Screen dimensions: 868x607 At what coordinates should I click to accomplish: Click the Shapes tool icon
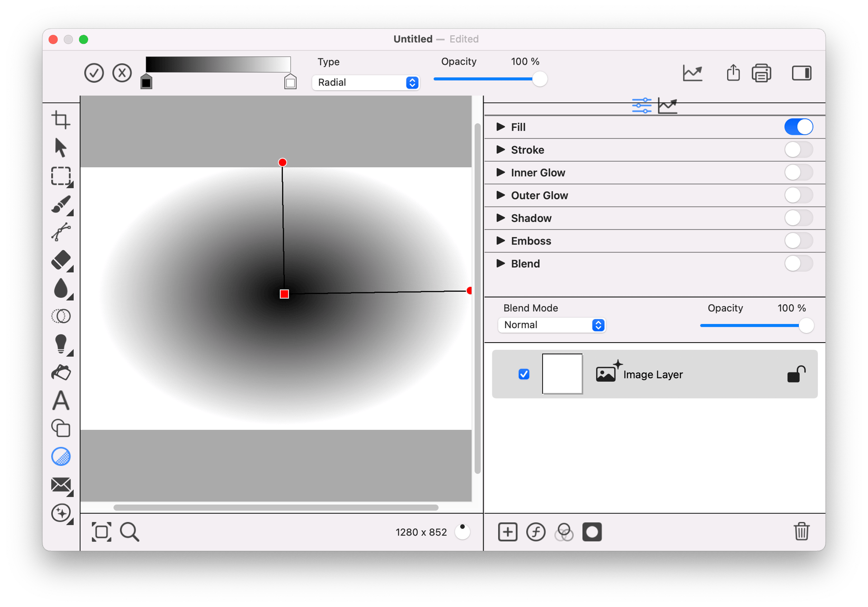click(x=61, y=428)
